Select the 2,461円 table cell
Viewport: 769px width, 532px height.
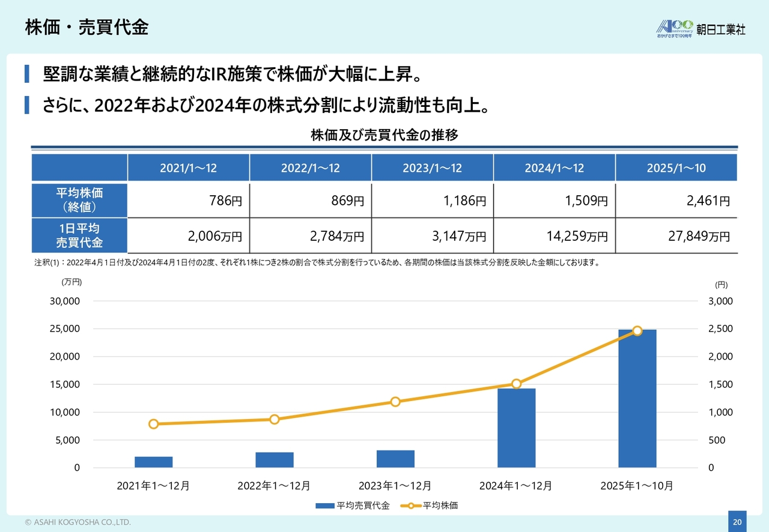point(676,201)
